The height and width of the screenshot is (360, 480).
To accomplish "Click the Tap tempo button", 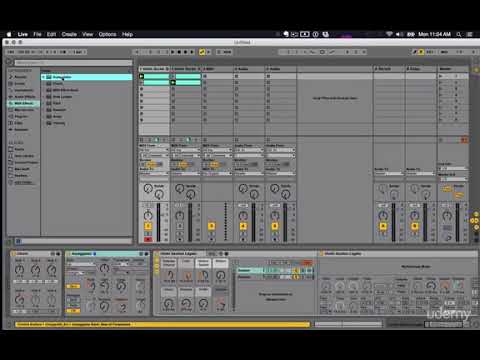I will [11, 52].
